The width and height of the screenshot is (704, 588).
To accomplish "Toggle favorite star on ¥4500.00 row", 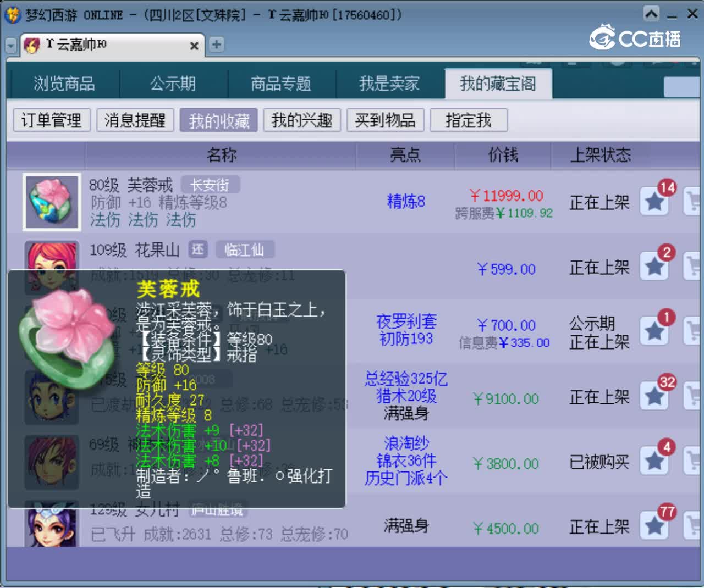I will [654, 526].
